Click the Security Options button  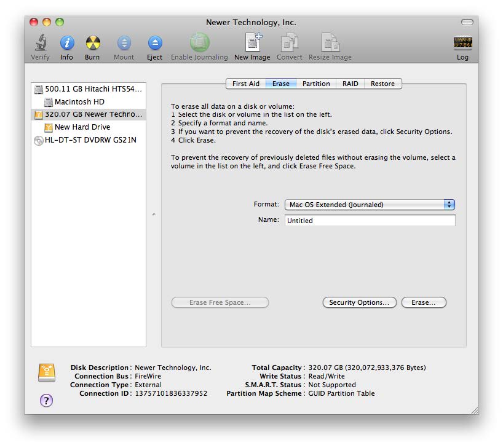tap(359, 302)
